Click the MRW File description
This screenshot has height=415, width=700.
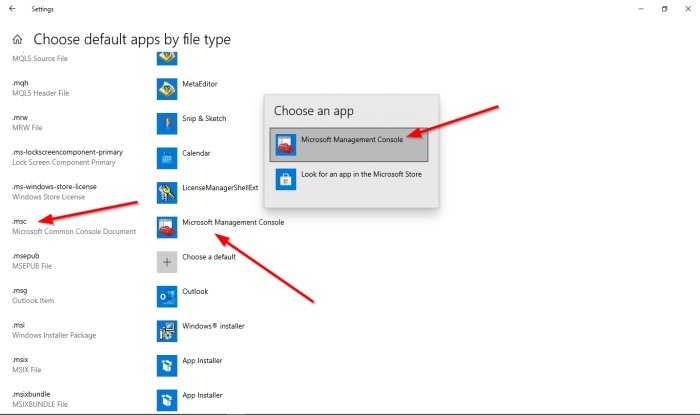pos(27,128)
